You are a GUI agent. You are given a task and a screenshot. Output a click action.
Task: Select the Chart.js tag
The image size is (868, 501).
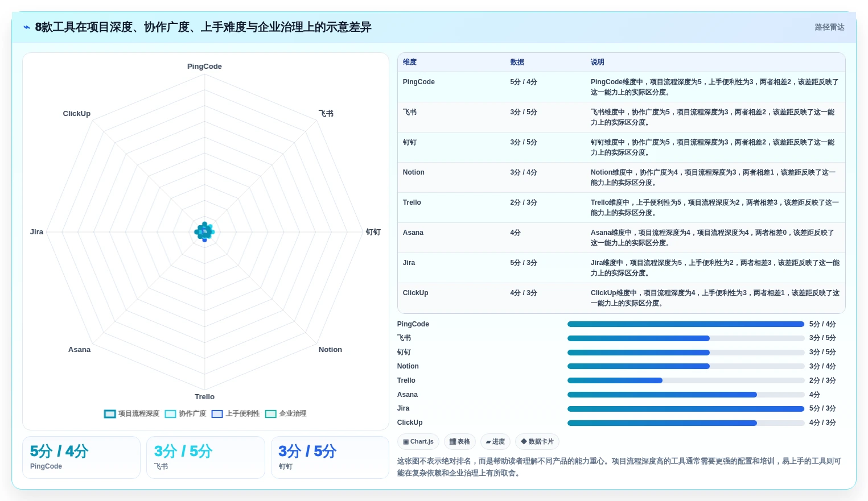(x=418, y=442)
